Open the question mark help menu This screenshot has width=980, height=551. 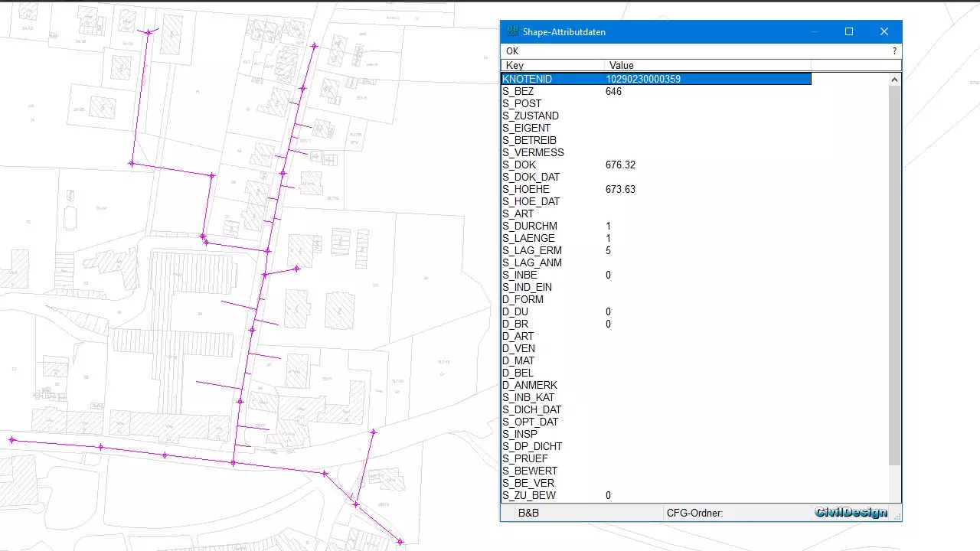pos(894,51)
